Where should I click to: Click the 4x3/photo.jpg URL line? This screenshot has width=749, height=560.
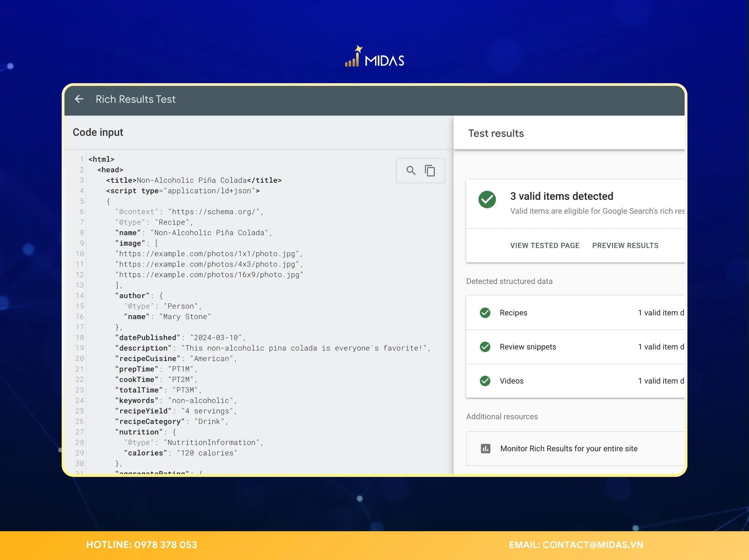pyautogui.click(x=209, y=264)
